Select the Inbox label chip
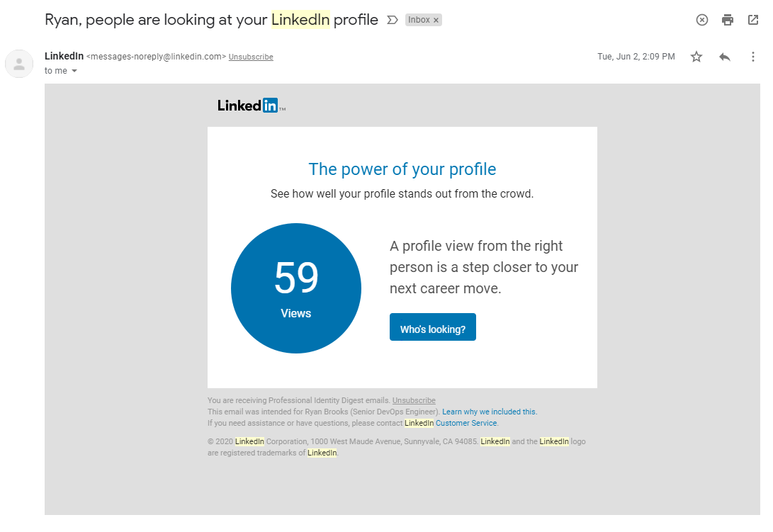Image resolution: width=773 pixels, height=532 pixels. 419,20
